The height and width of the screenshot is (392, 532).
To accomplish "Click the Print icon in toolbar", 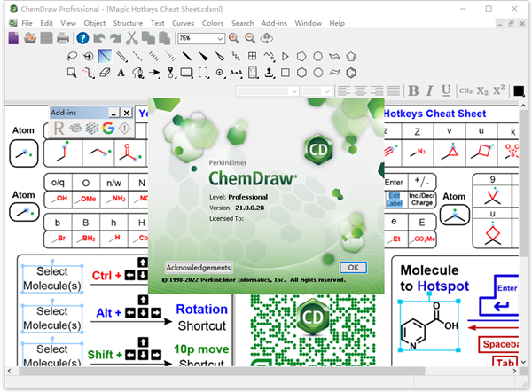I will [x=63, y=38].
